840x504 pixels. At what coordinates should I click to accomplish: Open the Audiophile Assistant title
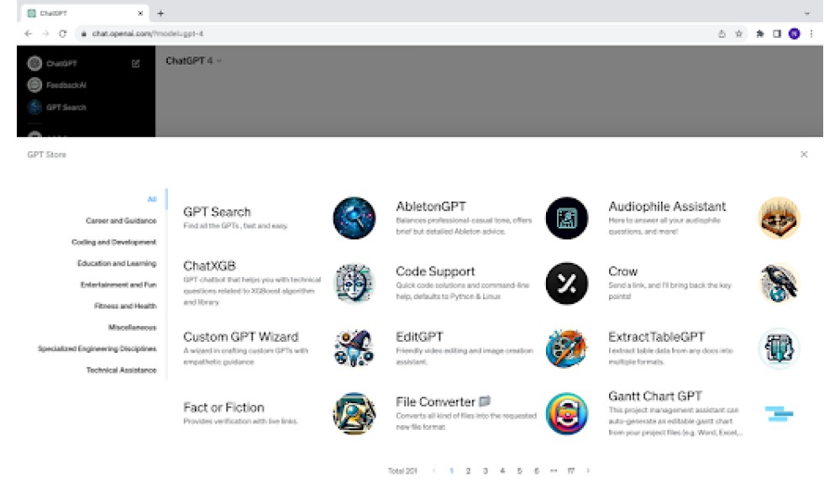pyautogui.click(x=667, y=207)
